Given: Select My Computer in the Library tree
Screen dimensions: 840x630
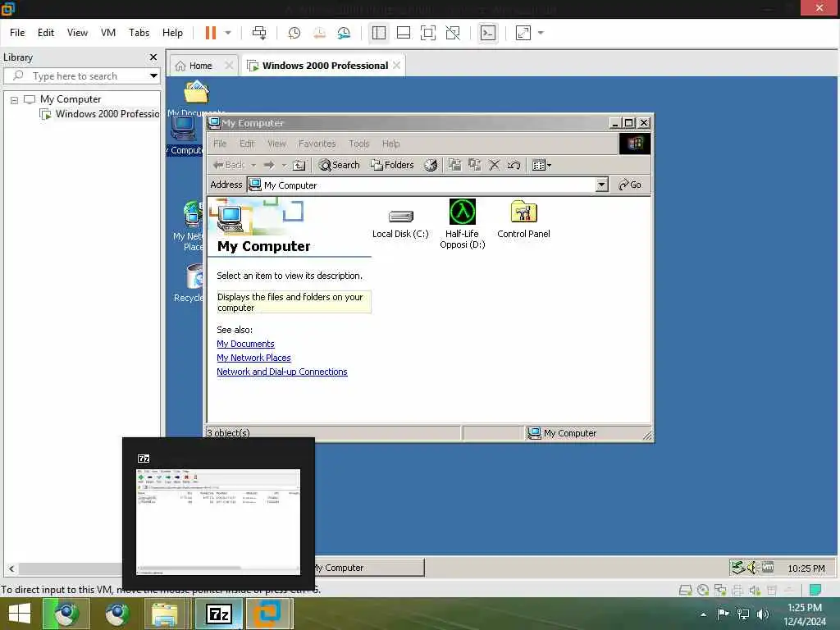Looking at the screenshot, I should [71, 99].
